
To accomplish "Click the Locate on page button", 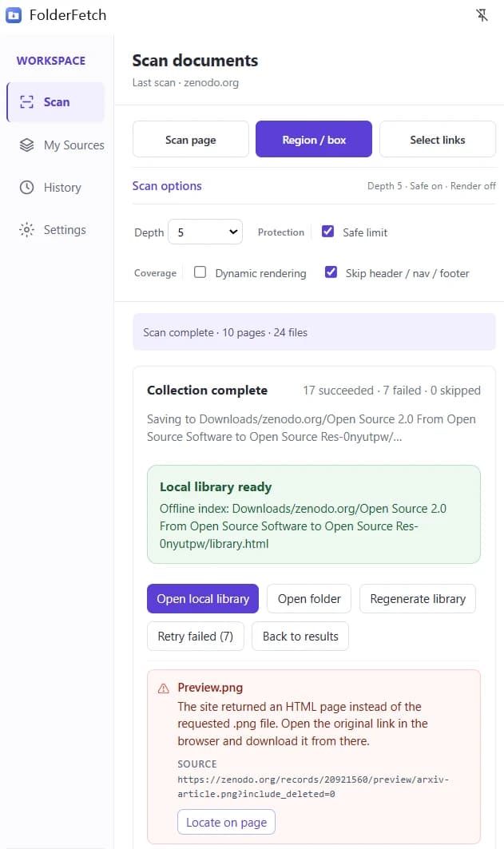I will pyautogui.click(x=226, y=822).
